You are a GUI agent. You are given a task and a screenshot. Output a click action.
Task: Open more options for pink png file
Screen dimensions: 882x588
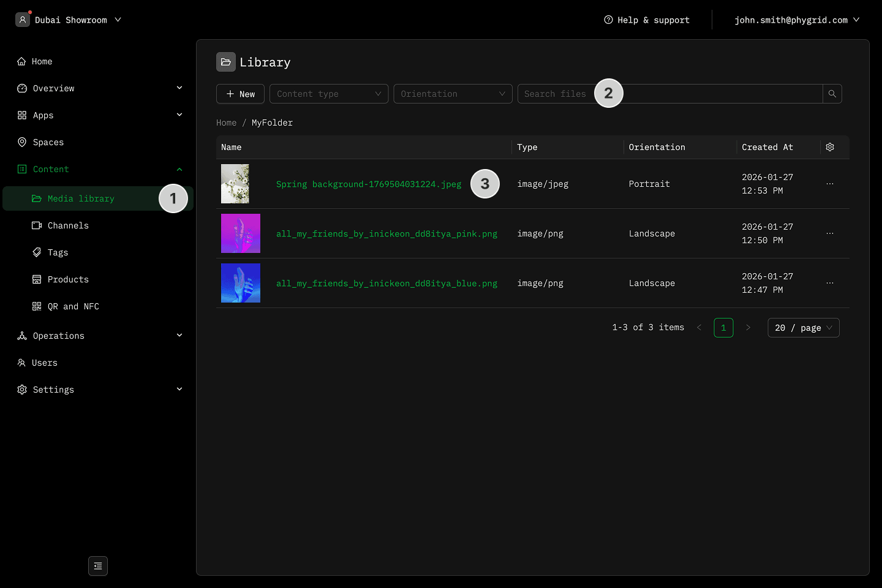830,233
